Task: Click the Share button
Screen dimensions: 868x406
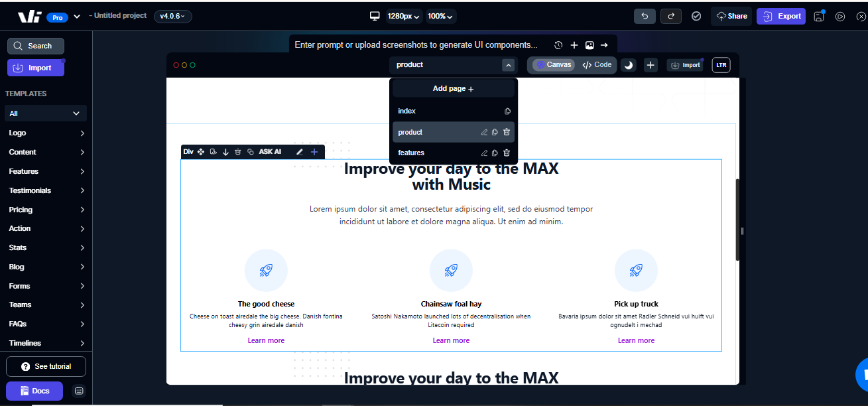Action: [x=731, y=16]
